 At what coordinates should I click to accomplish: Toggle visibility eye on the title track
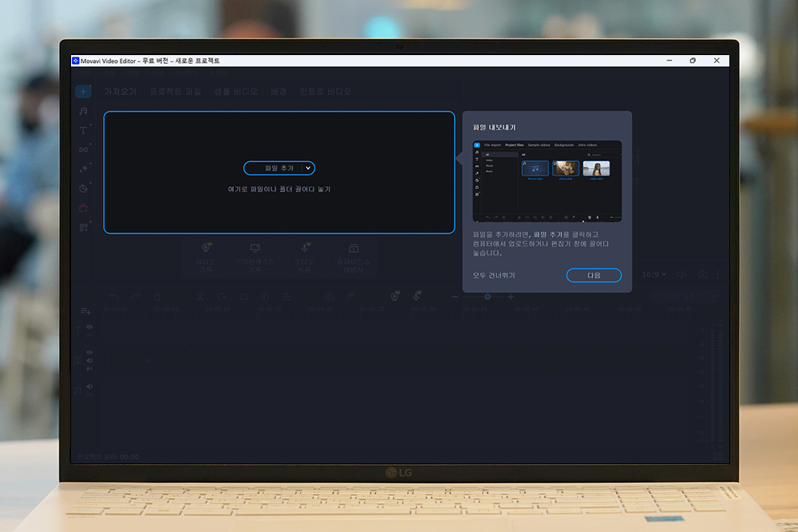click(89, 327)
